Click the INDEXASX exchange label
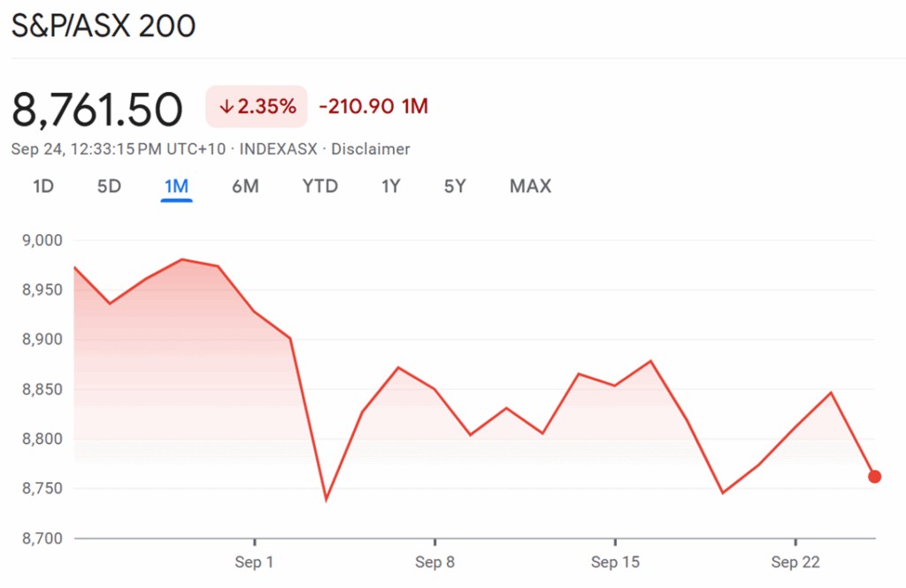The width and height of the screenshot is (906, 588). coord(277,149)
